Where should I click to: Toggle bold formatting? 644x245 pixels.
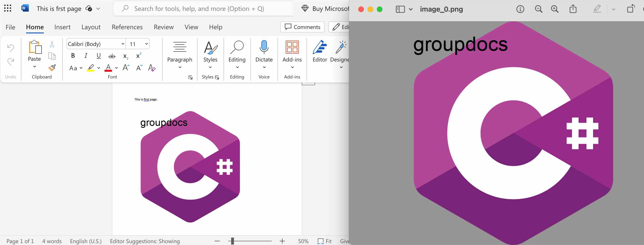[73, 56]
